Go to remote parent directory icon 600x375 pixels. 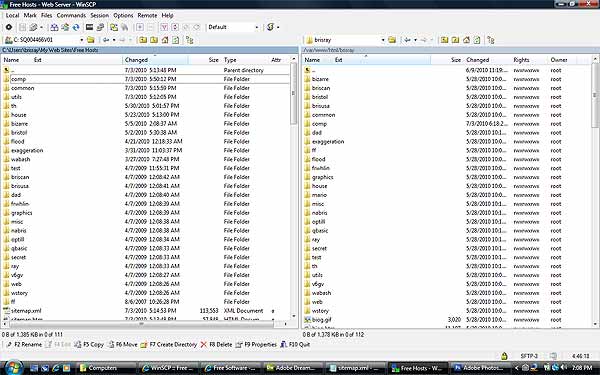click(x=444, y=40)
